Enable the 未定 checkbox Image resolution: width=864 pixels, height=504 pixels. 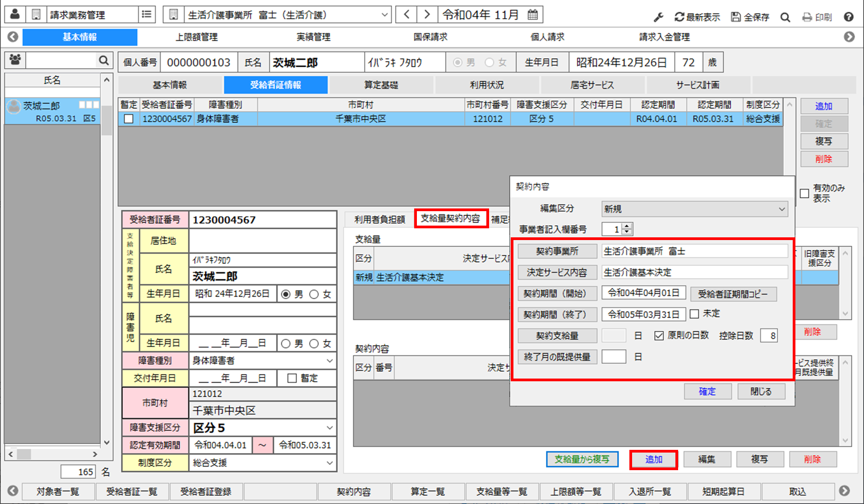pyautogui.click(x=694, y=314)
